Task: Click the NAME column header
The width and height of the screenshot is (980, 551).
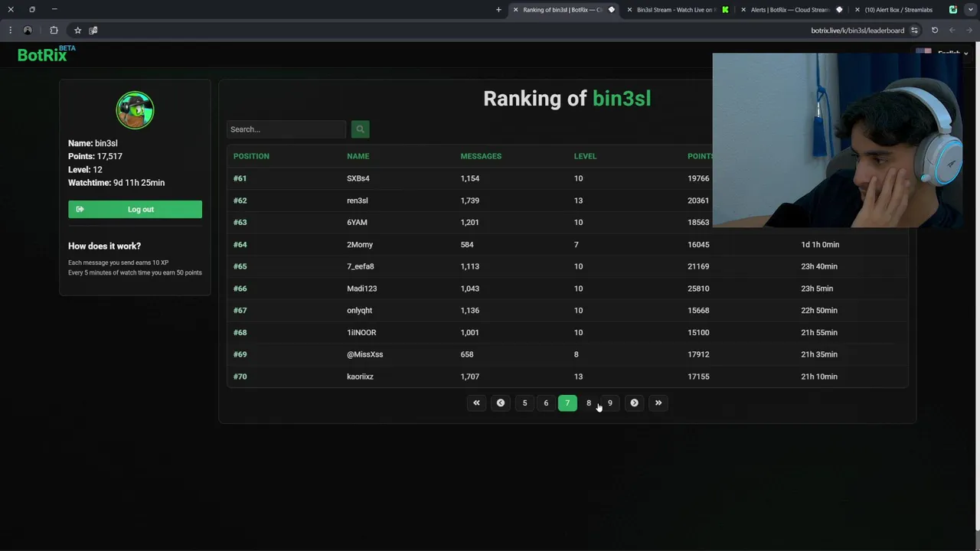Action: pyautogui.click(x=358, y=156)
